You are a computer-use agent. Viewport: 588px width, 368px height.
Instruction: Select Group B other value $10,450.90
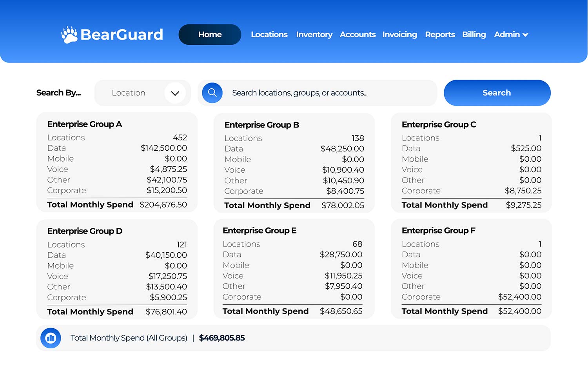click(x=343, y=181)
